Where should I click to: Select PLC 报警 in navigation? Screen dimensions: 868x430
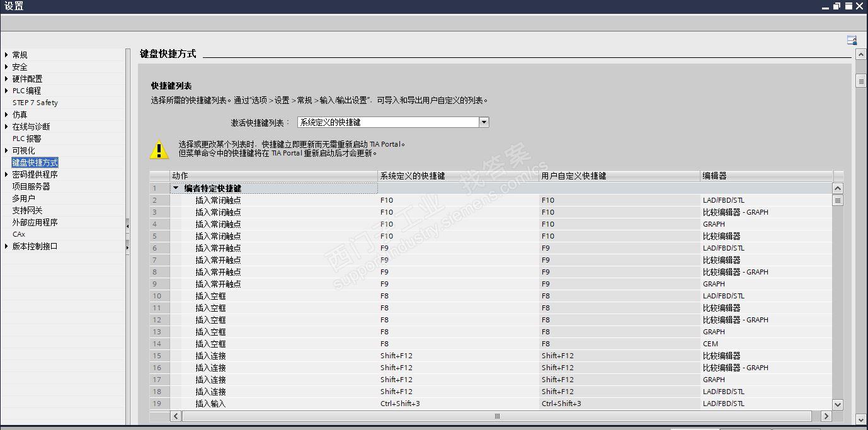(26, 139)
